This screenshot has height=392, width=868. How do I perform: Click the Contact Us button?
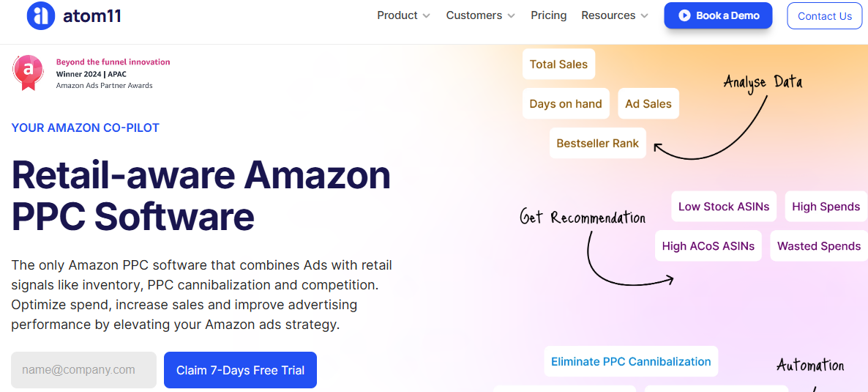(x=824, y=16)
